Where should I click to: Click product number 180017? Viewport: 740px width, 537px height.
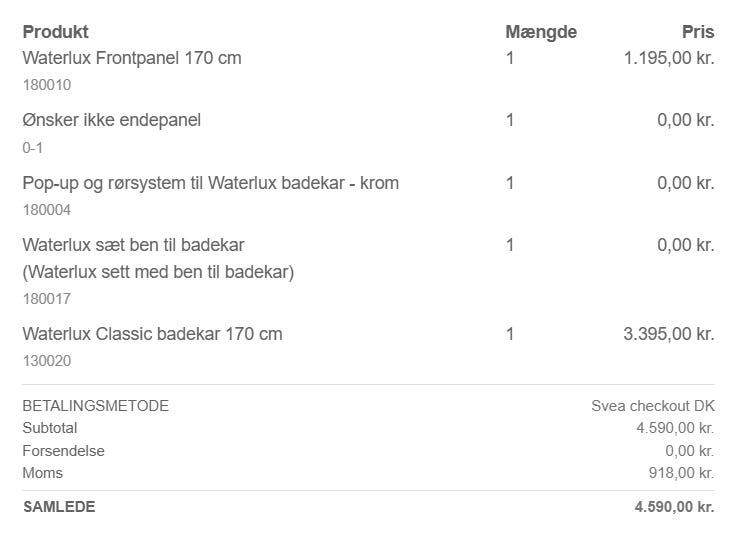(47, 298)
